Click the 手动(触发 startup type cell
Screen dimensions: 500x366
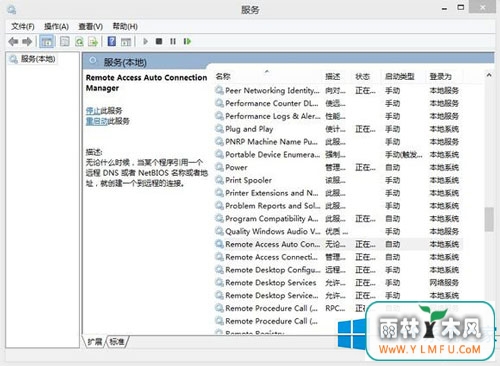click(404, 155)
